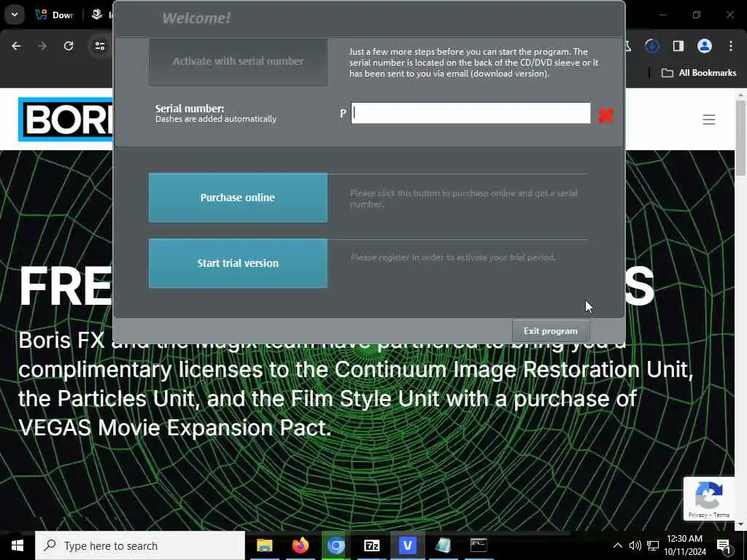Screen dimensions: 747x560
Task: Click Activate with serial number button
Action: pos(238,62)
